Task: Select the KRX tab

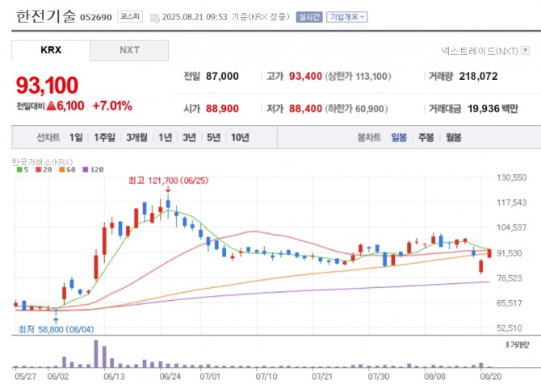Action: [x=50, y=50]
